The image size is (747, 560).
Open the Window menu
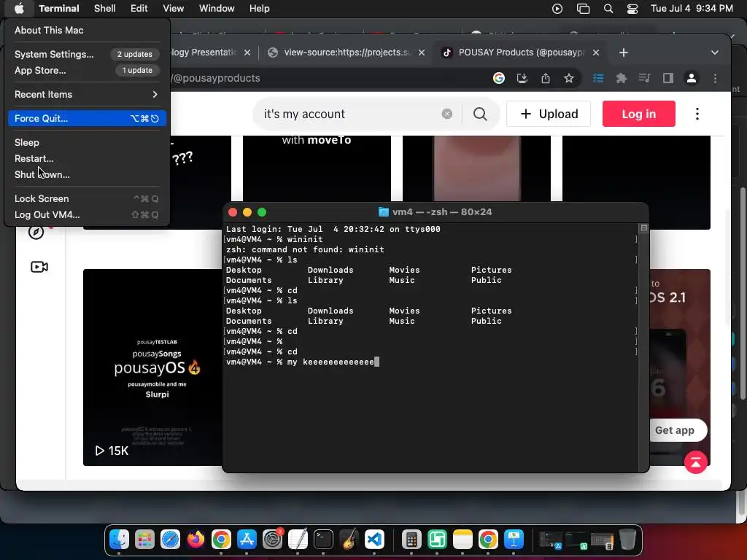pos(217,9)
